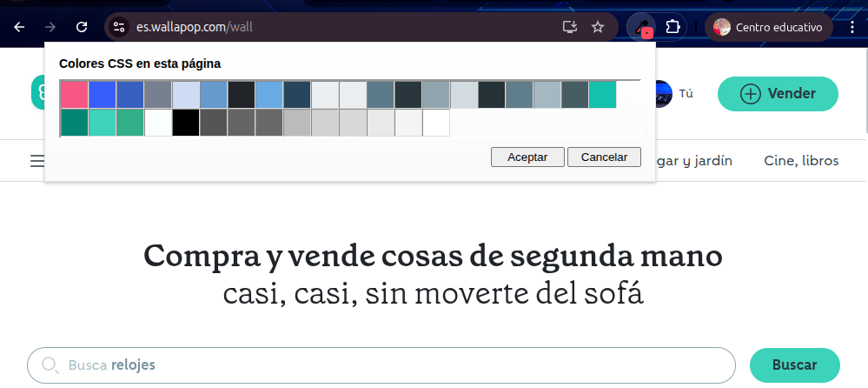Pick the dark teal-green swatch starting second row
The width and height of the screenshot is (868, 388).
74,123
